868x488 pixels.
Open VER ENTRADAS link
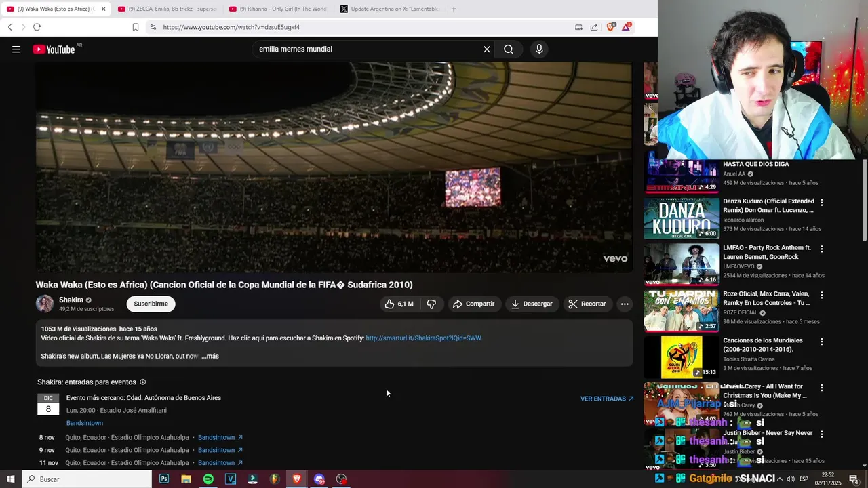click(607, 399)
